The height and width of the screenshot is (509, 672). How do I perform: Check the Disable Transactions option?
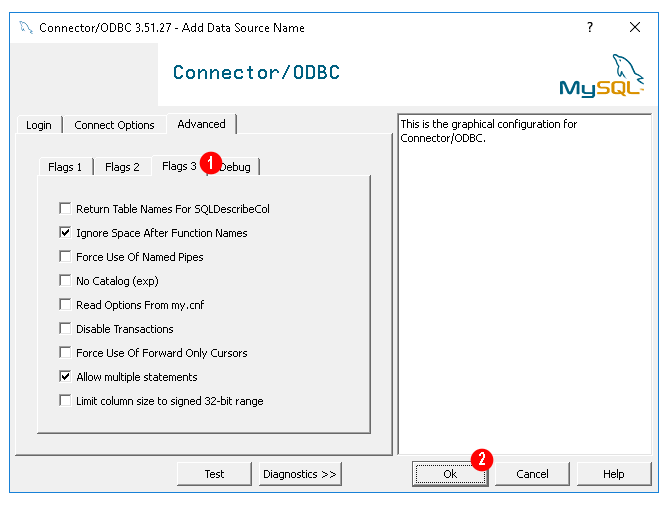[x=65, y=329]
